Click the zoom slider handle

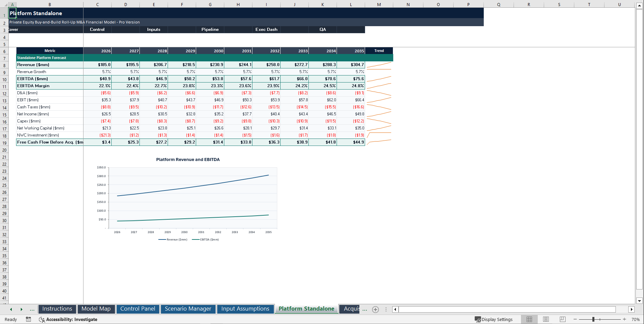593,319
